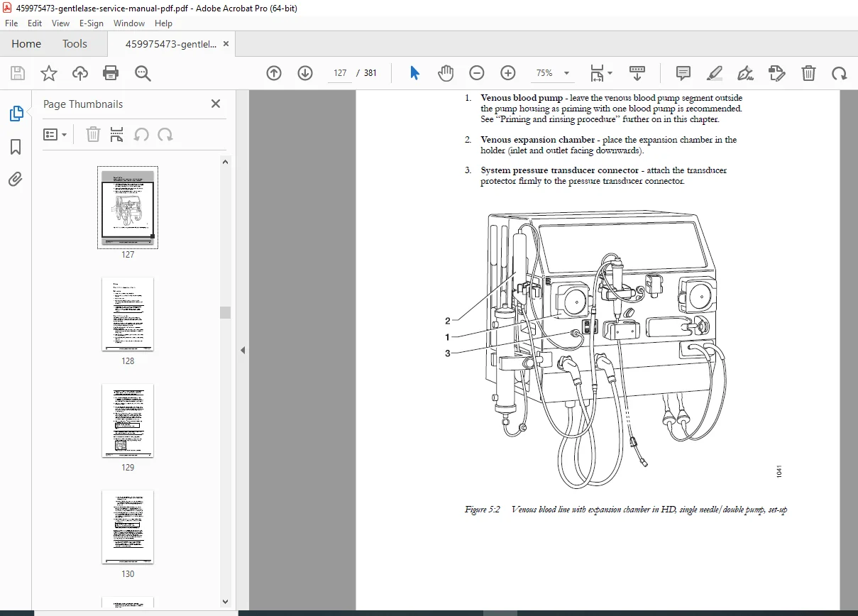
Task: Close the gentlelase document tab
Action: [226, 43]
